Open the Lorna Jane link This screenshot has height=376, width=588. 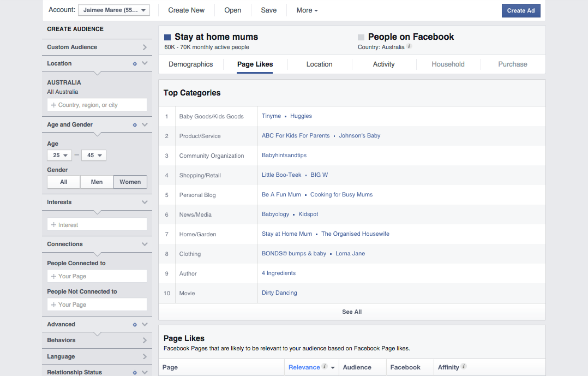350,253
